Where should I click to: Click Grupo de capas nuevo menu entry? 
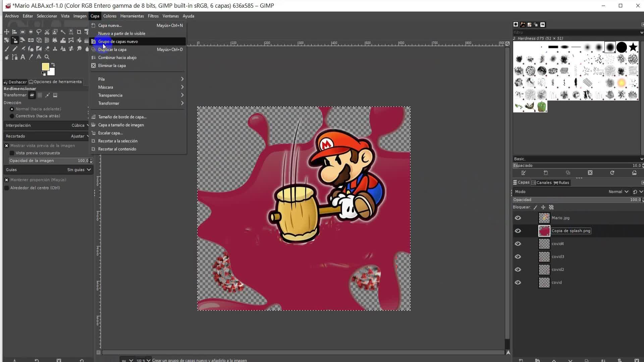click(118, 42)
